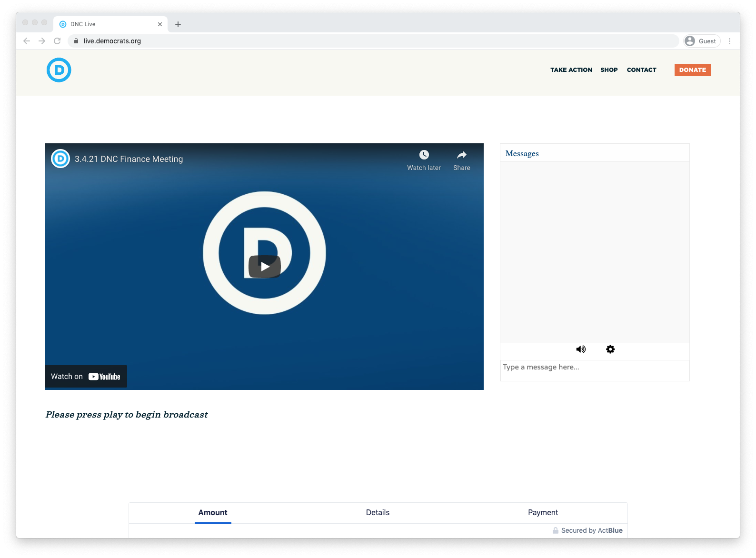Viewport: 756px width, 558px height.
Task: Focus the live.democrats.org address bar
Action: click(374, 41)
